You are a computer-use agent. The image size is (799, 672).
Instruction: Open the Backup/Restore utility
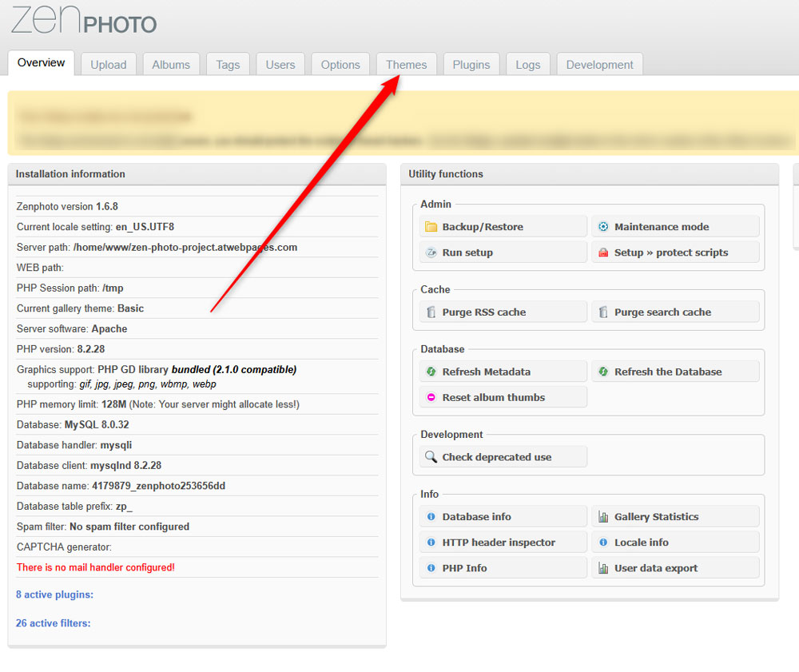[503, 226]
